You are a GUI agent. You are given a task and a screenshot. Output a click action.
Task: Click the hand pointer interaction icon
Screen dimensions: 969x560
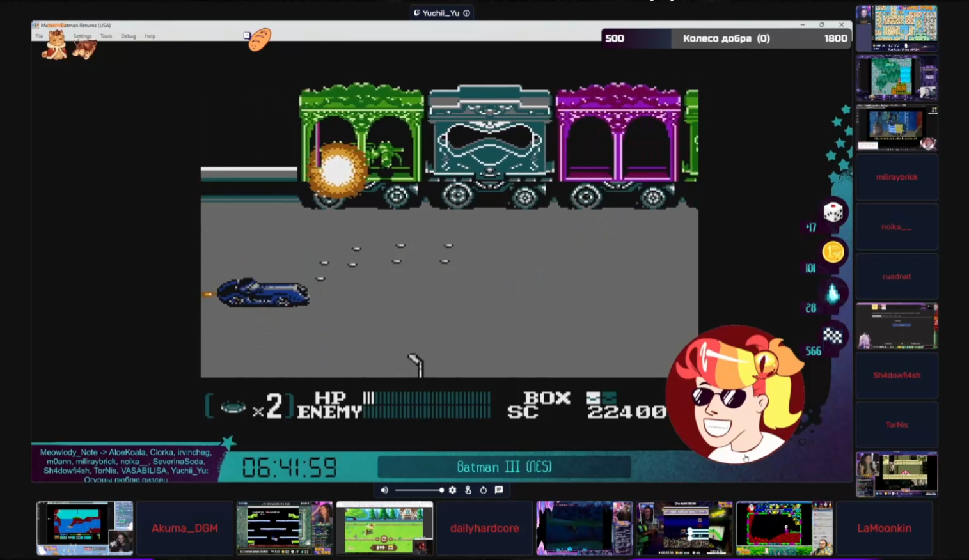point(468,490)
